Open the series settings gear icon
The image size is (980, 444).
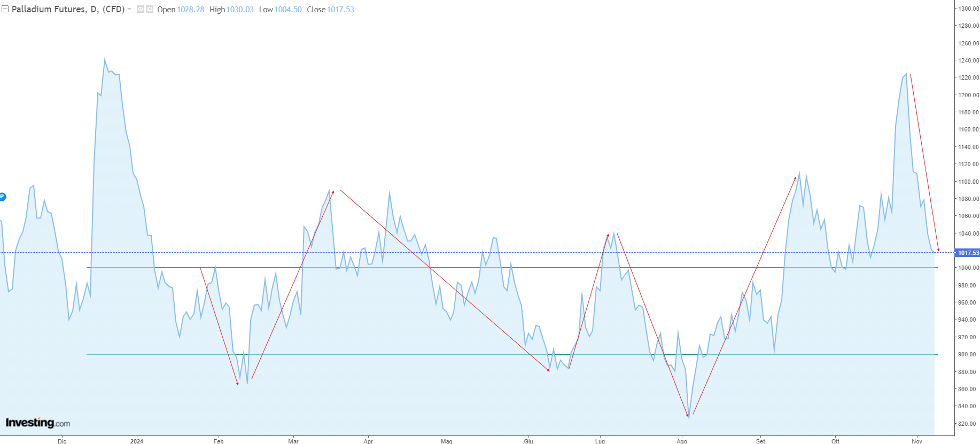[x=150, y=9]
